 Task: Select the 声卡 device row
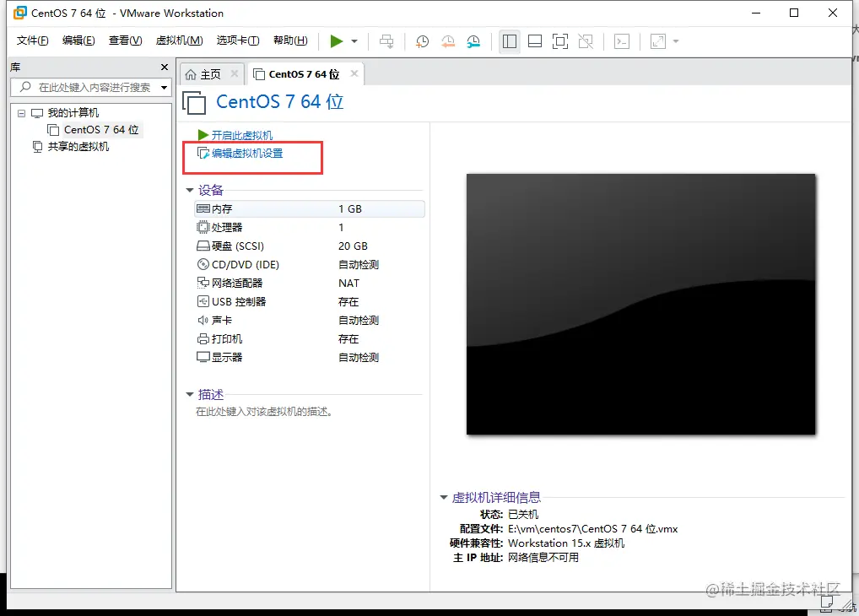310,321
